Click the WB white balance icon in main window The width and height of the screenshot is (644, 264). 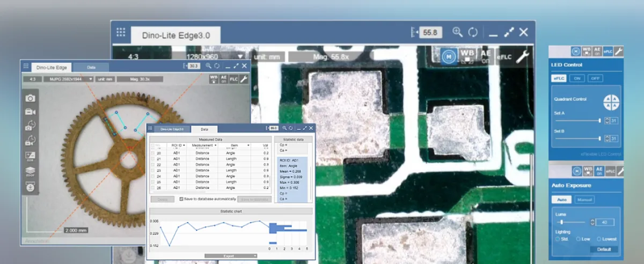467,56
